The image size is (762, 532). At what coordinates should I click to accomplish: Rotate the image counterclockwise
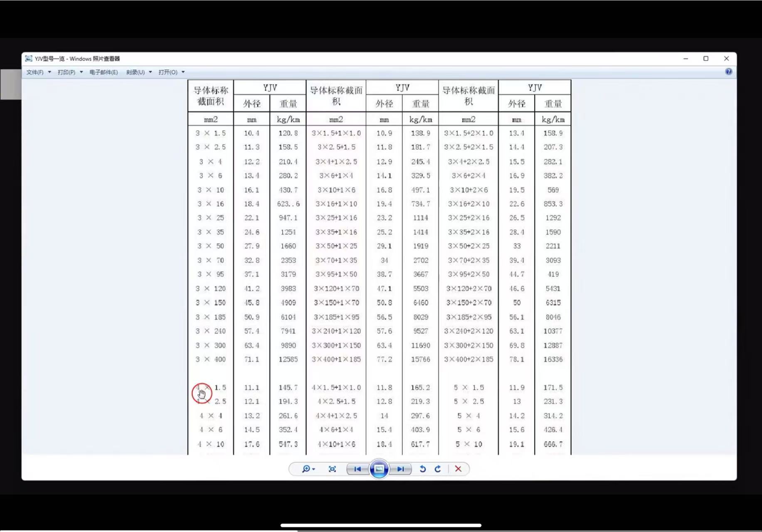coord(423,469)
